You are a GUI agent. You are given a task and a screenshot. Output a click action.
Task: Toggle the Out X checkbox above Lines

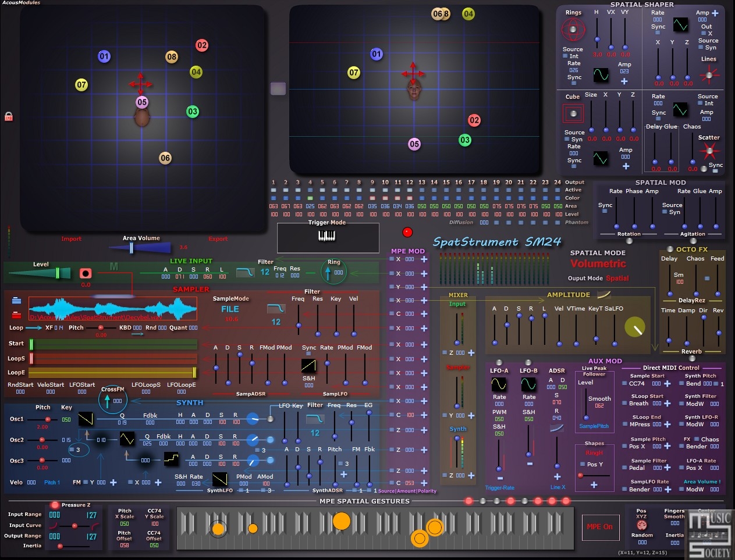coord(703,34)
